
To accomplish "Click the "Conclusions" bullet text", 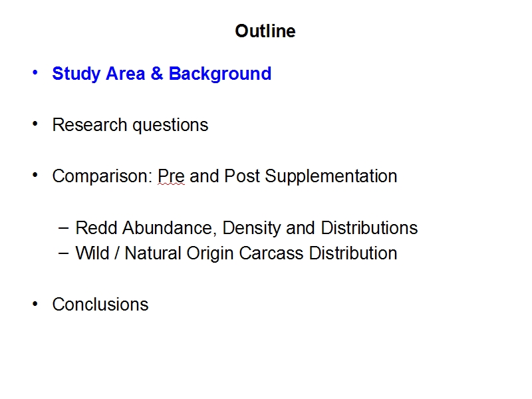I will [x=100, y=305].
